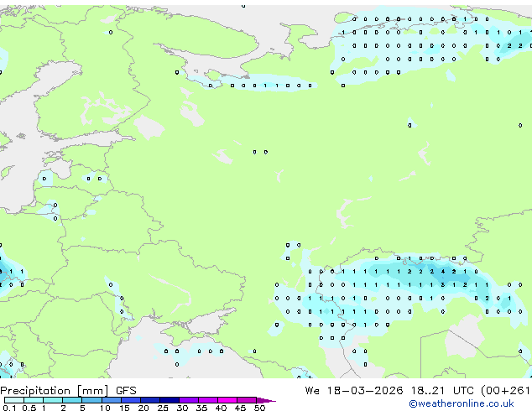Click the over-50 mm arrow tip of legend
The width and height of the screenshot is (532, 411).
[266, 400]
